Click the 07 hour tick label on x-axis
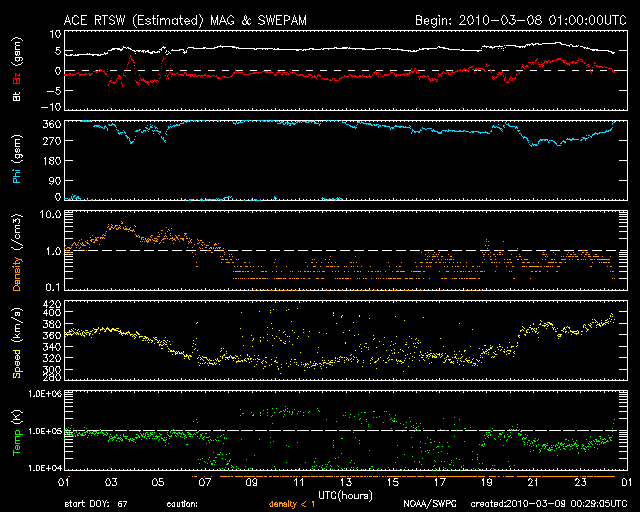Image resolution: width=640 pixels, height=512 pixels. (205, 482)
